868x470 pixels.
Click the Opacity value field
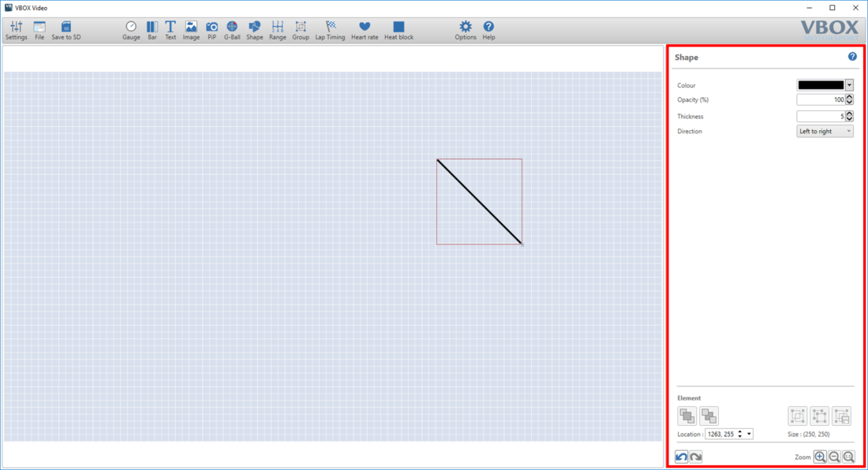click(821, 99)
